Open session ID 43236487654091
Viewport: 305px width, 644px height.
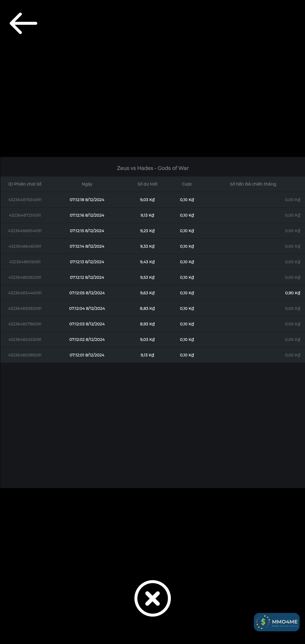click(25, 200)
